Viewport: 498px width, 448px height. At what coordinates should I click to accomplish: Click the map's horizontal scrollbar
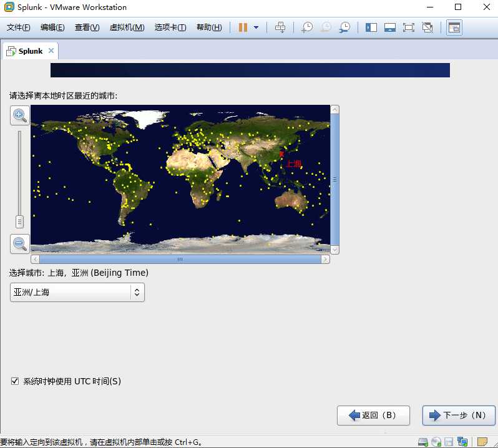pos(180,260)
